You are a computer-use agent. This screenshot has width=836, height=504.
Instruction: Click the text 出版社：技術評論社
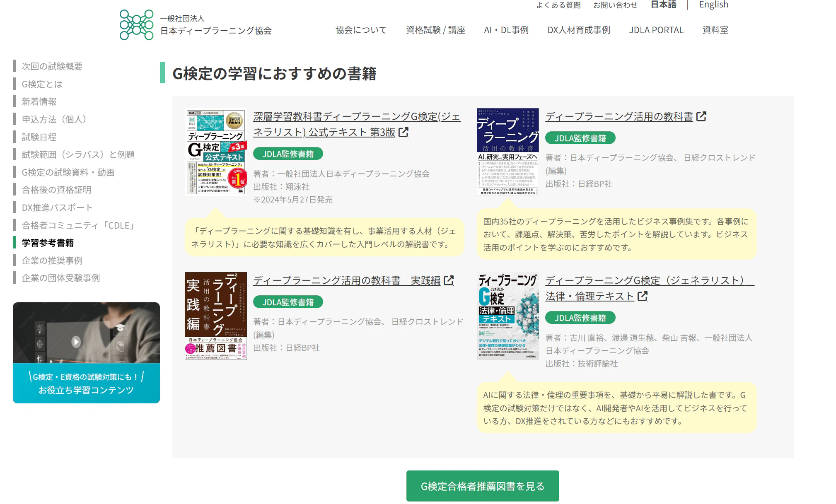(x=582, y=364)
